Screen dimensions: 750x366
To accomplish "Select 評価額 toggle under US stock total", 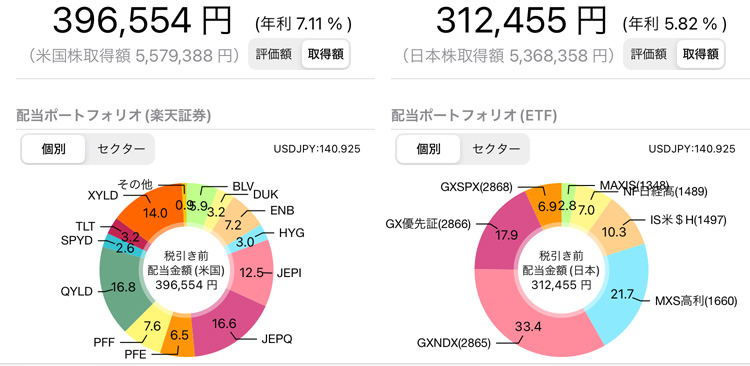I will point(274,55).
